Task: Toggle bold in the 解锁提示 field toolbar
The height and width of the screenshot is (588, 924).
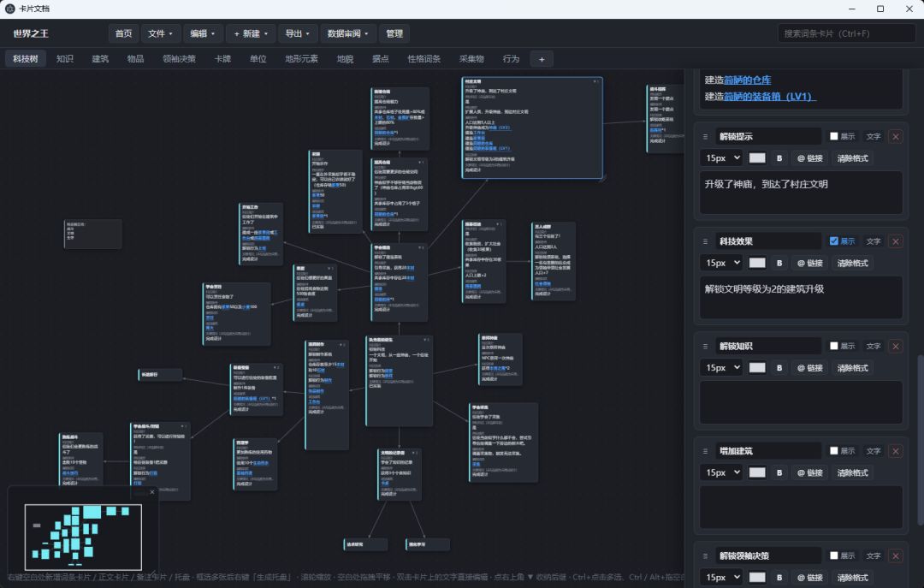Action: tap(779, 158)
